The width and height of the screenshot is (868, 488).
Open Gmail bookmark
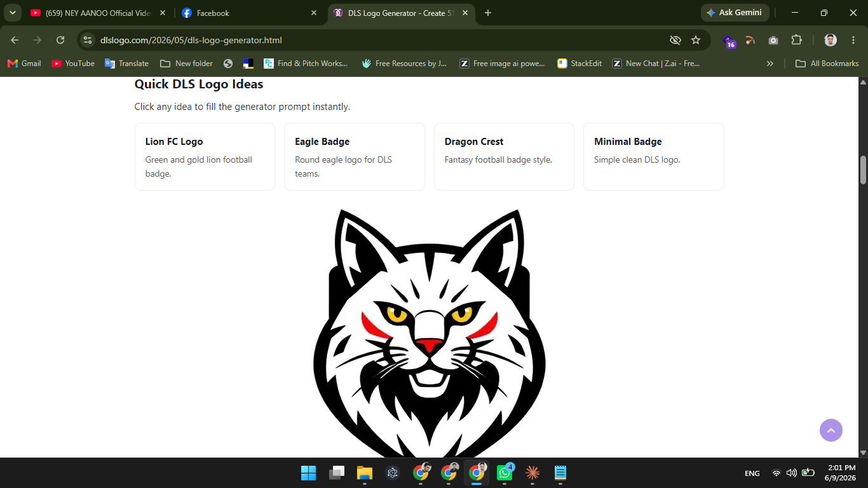24,64
